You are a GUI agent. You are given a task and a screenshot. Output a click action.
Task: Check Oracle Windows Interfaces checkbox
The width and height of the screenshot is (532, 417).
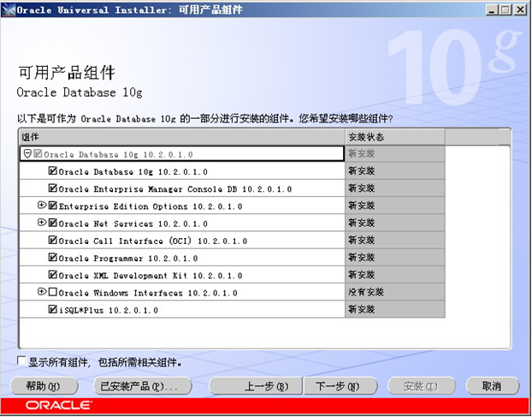click(x=52, y=292)
